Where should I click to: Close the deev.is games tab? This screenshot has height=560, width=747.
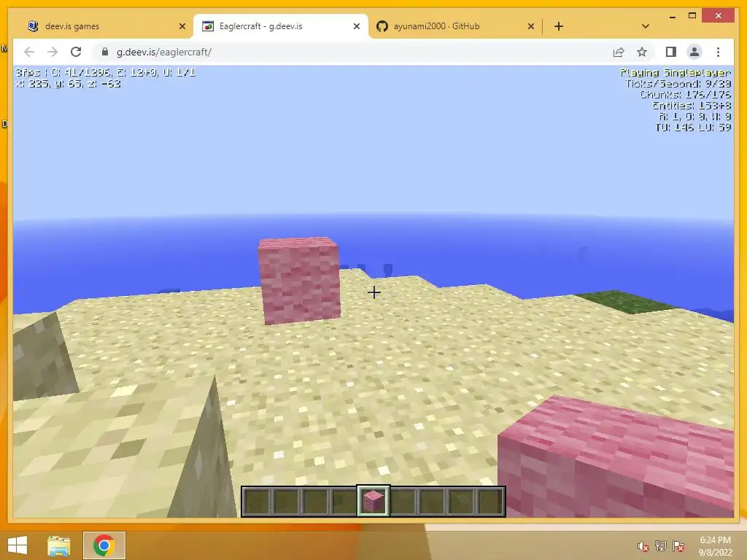182,26
